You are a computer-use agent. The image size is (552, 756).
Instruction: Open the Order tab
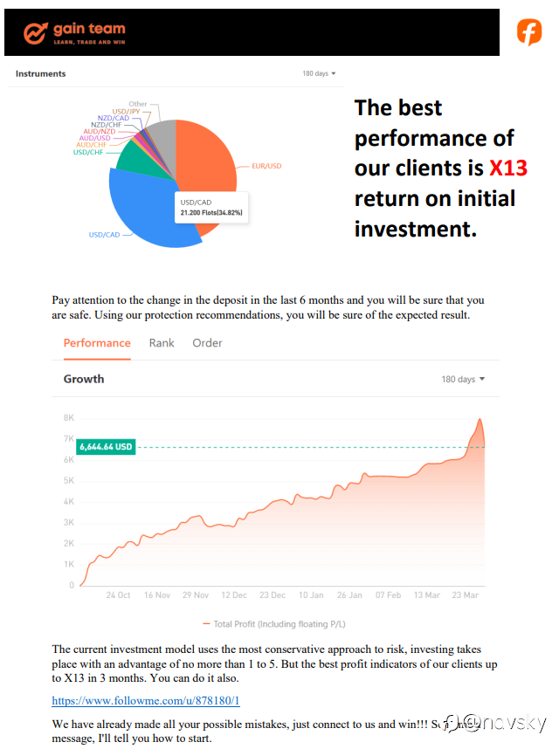tap(207, 343)
